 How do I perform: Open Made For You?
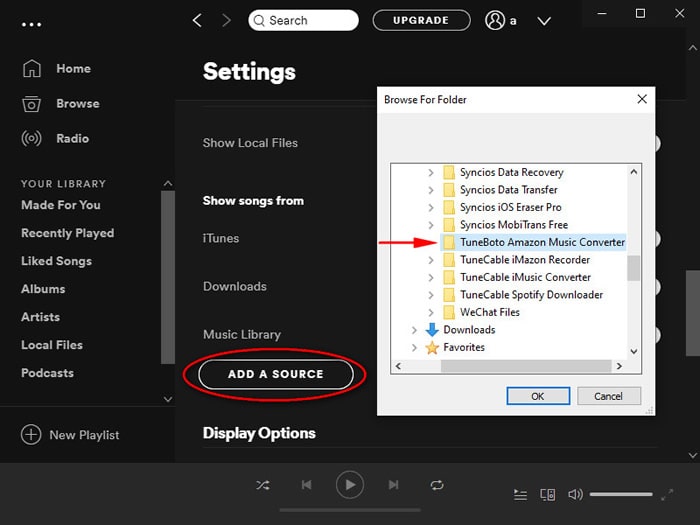click(x=61, y=205)
